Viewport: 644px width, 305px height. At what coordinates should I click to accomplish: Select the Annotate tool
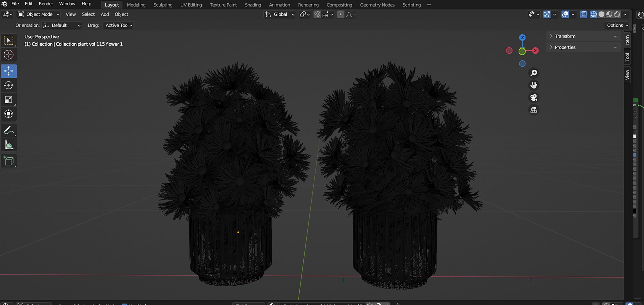8,130
